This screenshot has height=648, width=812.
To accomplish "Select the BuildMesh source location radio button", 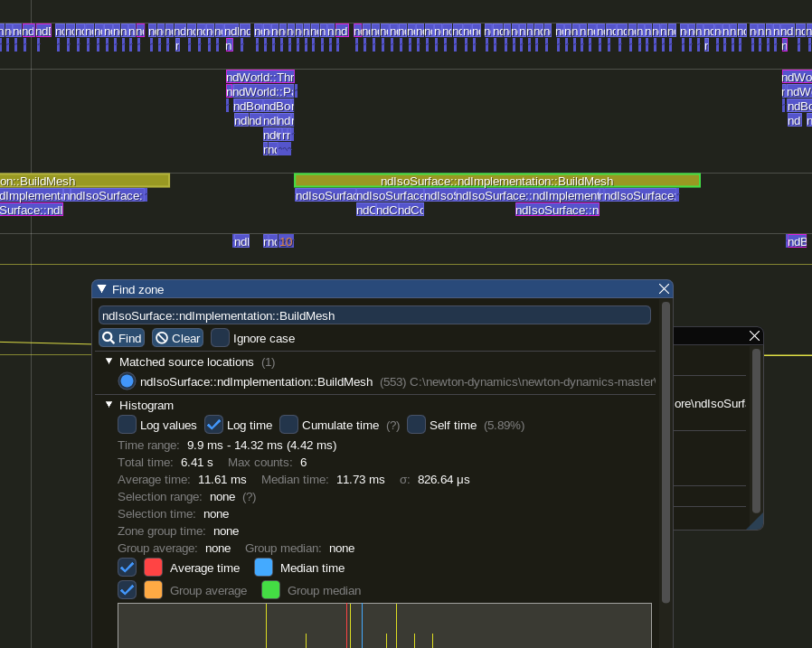I will (127, 381).
